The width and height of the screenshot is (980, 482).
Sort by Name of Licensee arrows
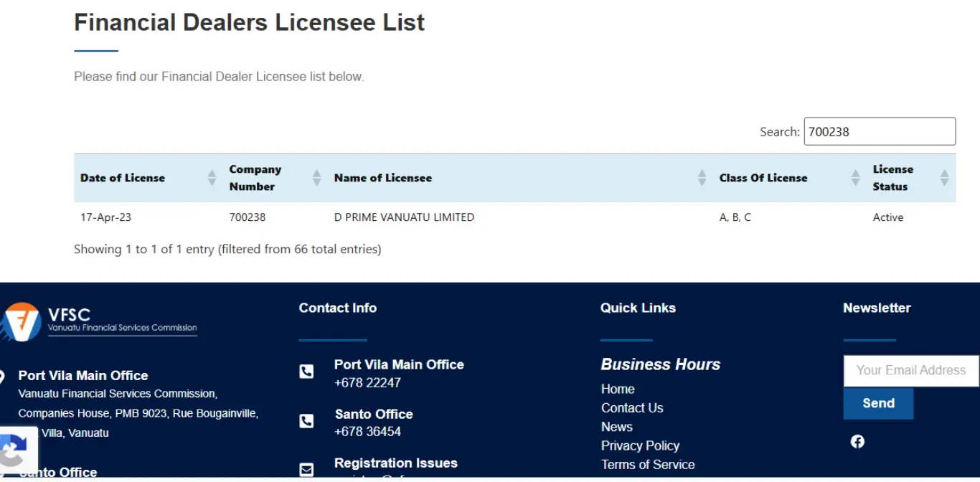click(x=702, y=178)
